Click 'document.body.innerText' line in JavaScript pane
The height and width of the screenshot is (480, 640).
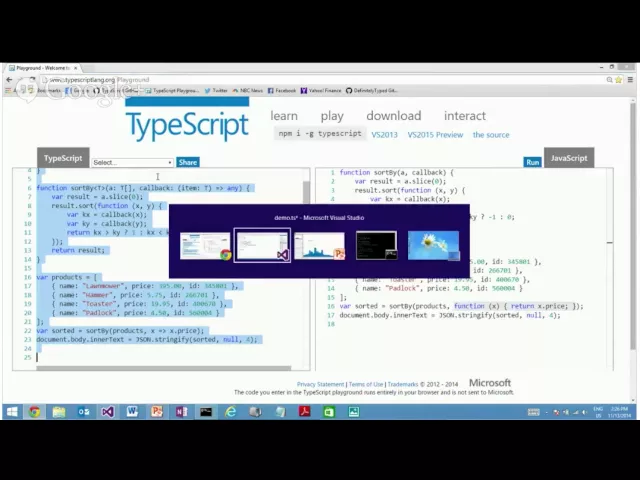(450, 315)
